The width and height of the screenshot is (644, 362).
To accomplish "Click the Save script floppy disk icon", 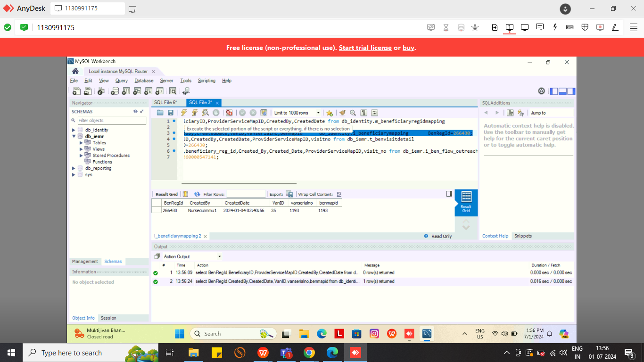I will [170, 113].
